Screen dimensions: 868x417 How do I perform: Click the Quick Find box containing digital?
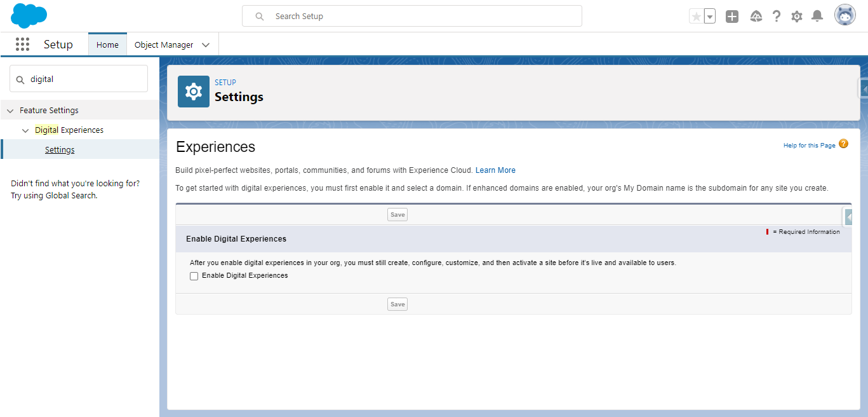79,79
